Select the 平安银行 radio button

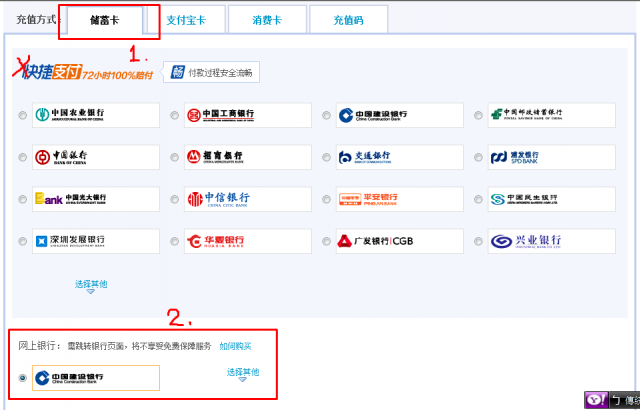pos(327,199)
